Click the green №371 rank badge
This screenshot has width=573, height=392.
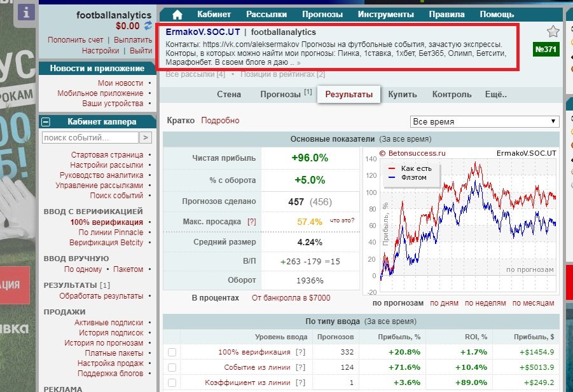(x=546, y=50)
